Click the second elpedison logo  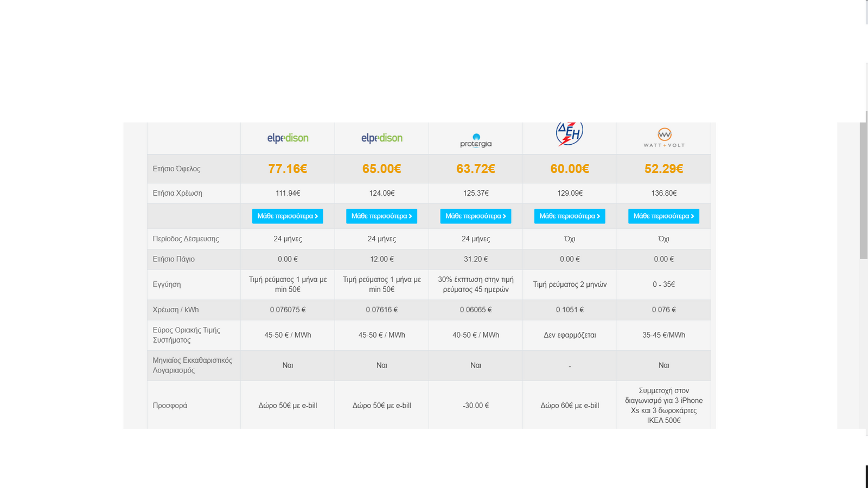tap(382, 138)
